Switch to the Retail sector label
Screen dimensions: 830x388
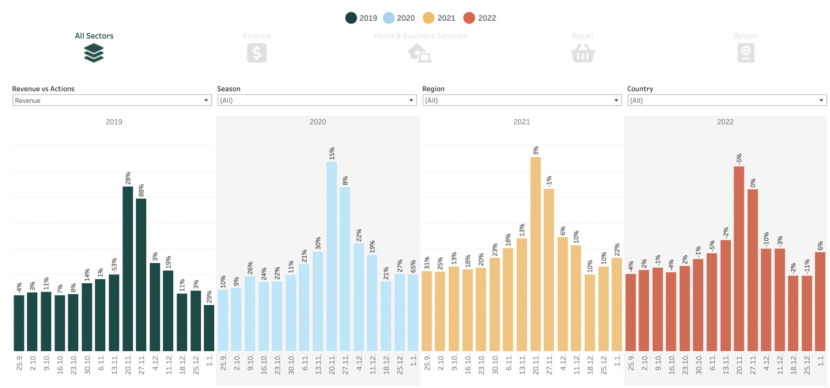coord(582,36)
